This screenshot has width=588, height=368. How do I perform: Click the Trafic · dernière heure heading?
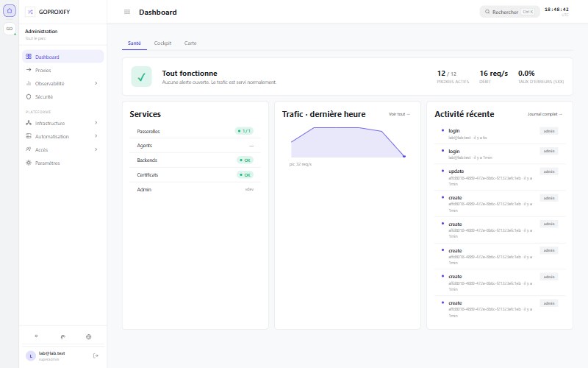(323, 114)
